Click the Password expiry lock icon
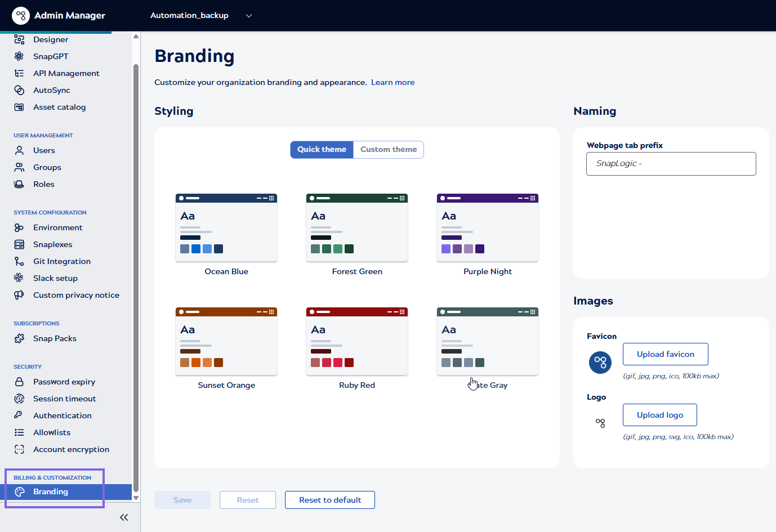Viewport: 776px width, 532px height. (19, 382)
